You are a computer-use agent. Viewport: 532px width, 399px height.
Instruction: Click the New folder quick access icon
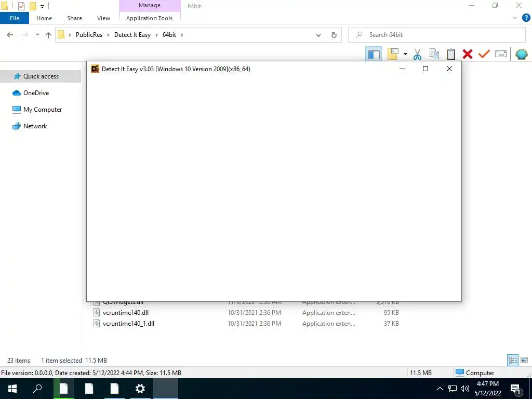33,6
